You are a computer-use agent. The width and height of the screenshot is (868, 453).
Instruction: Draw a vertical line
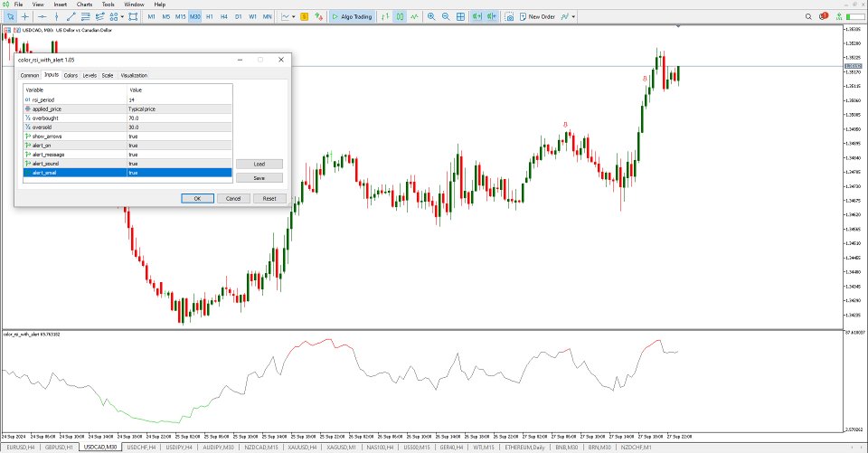point(56,16)
